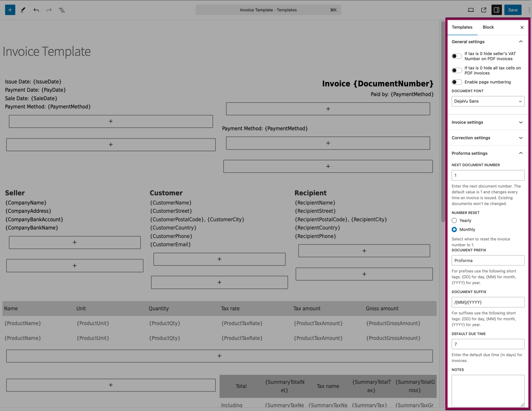Enable page numbering
The width and height of the screenshot is (532, 411).
[457, 82]
